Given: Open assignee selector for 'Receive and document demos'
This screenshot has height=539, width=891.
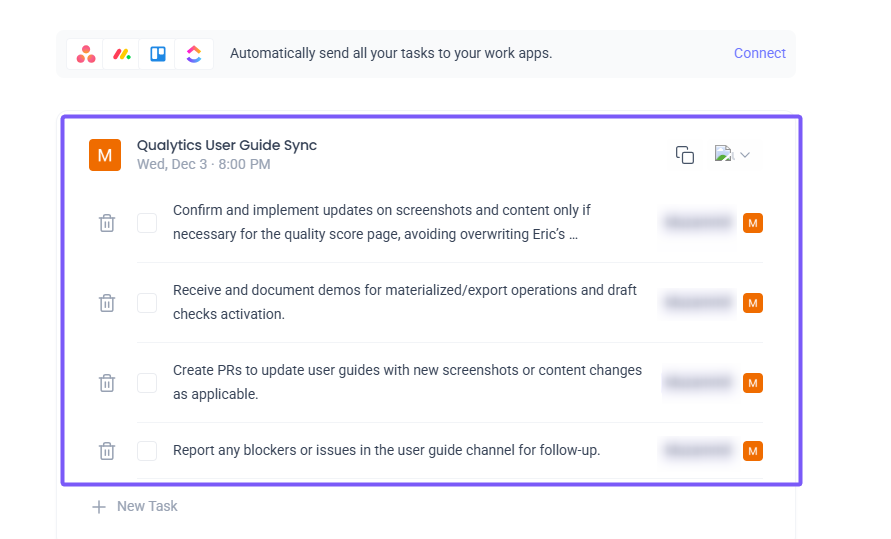Looking at the screenshot, I should tap(712, 303).
